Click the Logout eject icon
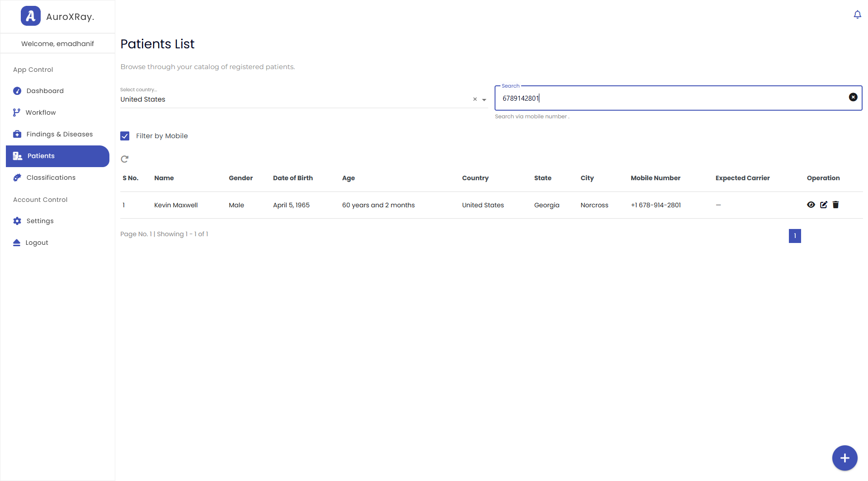 click(17, 242)
